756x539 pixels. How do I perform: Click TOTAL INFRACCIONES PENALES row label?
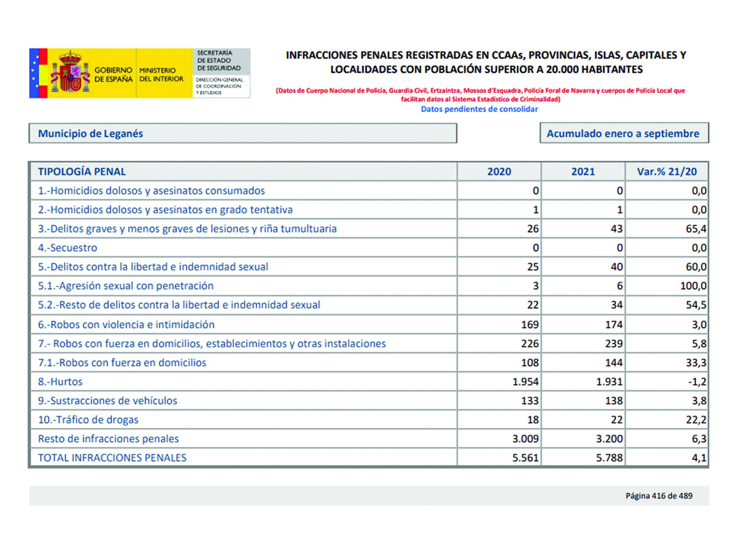tap(112, 458)
